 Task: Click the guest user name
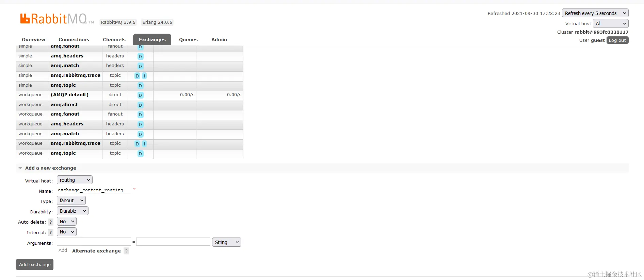pos(598,40)
